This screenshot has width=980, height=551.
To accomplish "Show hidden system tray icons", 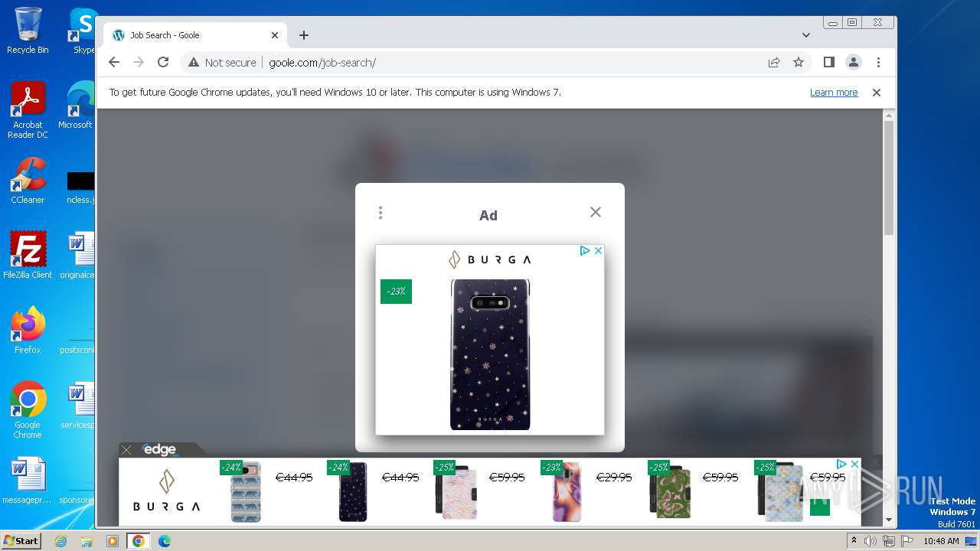I will (854, 541).
